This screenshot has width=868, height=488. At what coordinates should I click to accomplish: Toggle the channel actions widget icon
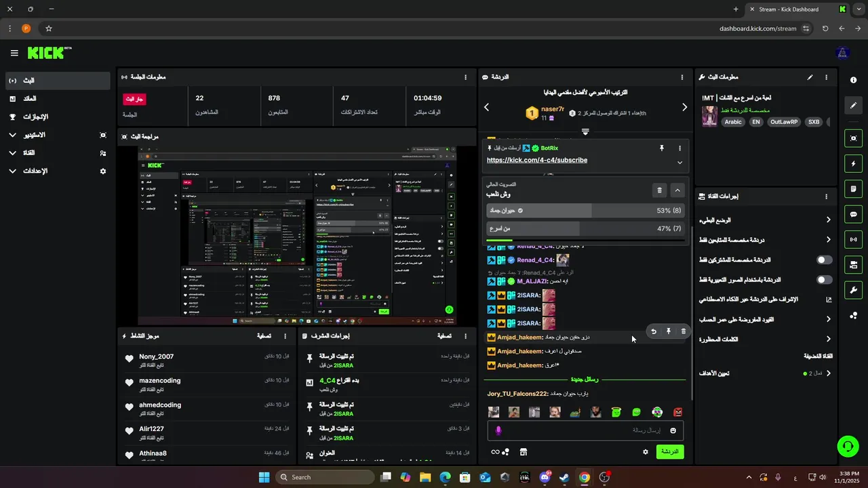853,264
